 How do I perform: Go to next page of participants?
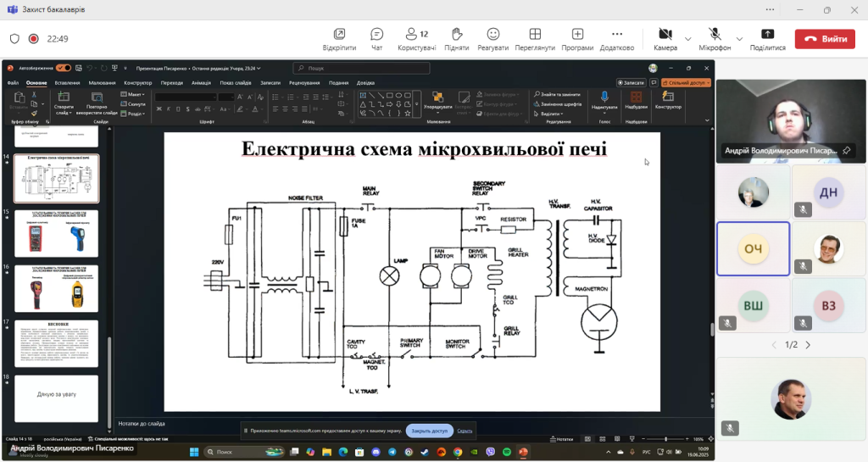coord(808,345)
